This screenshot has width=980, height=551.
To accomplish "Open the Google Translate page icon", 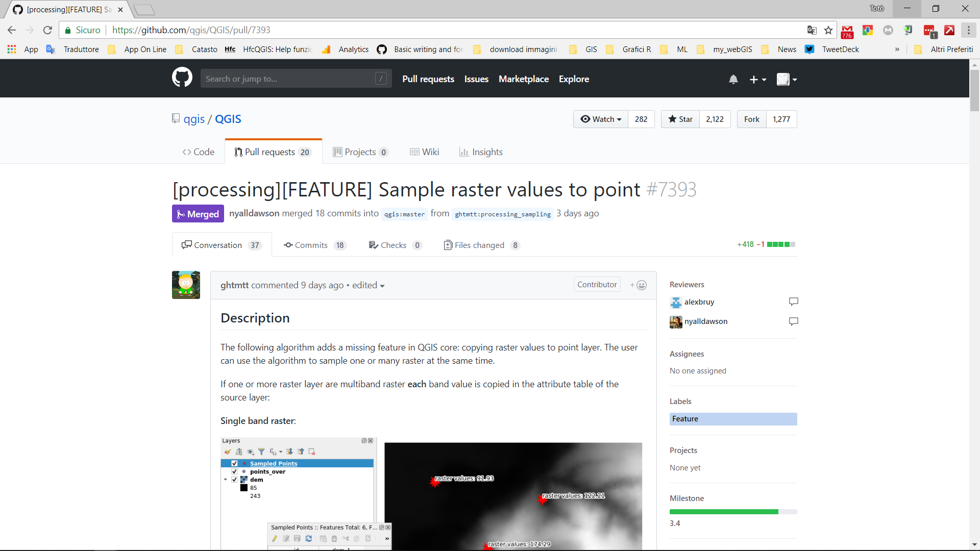I will 812,30.
